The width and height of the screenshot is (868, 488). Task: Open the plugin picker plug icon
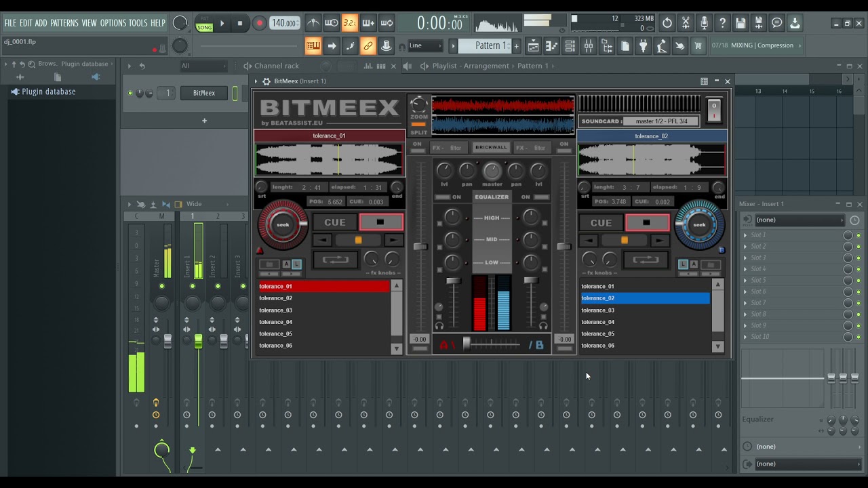pos(644,45)
